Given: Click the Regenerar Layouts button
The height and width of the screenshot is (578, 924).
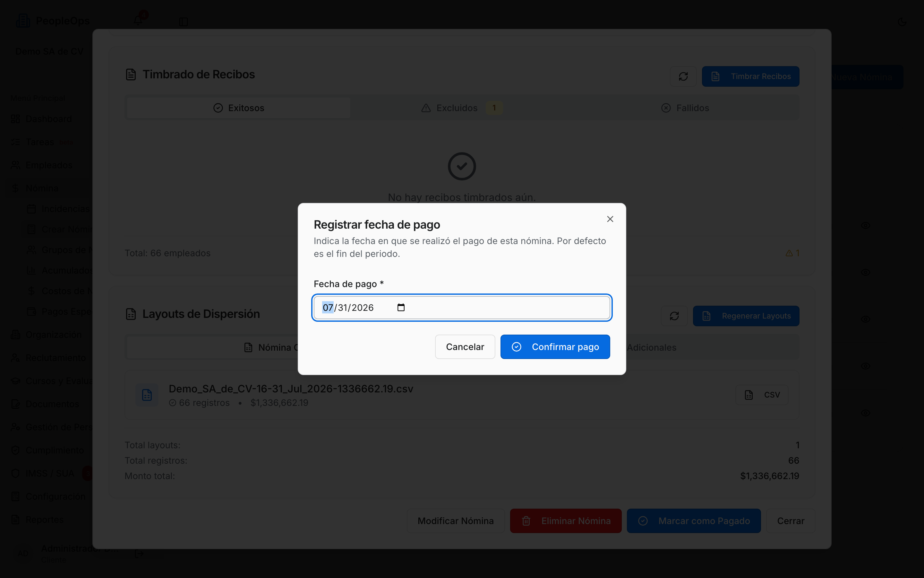Looking at the screenshot, I should click(746, 316).
